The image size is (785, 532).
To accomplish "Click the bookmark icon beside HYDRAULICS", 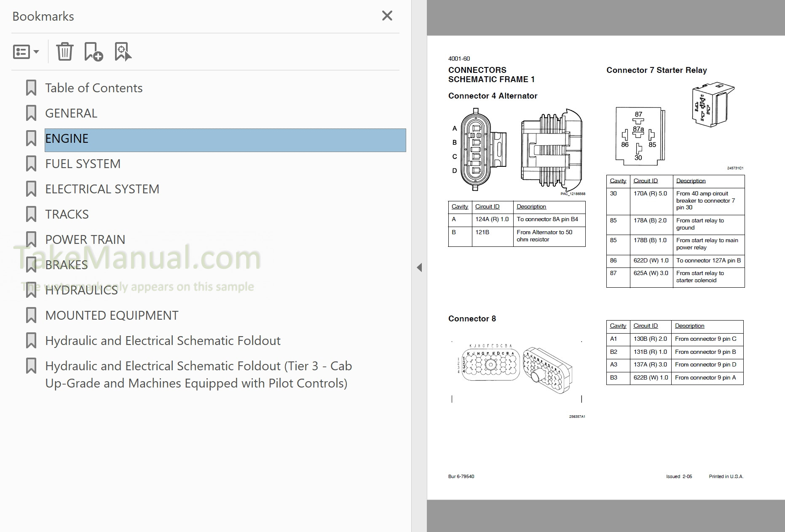I will pyautogui.click(x=31, y=290).
